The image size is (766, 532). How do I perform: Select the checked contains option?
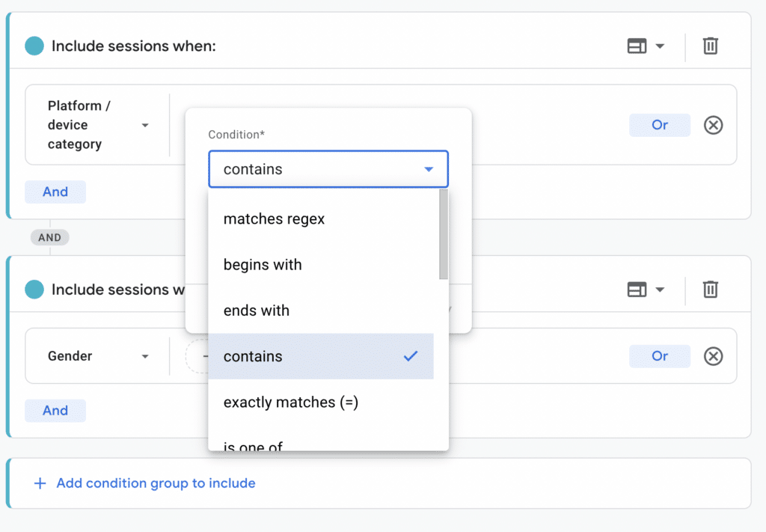pyautogui.click(x=321, y=356)
